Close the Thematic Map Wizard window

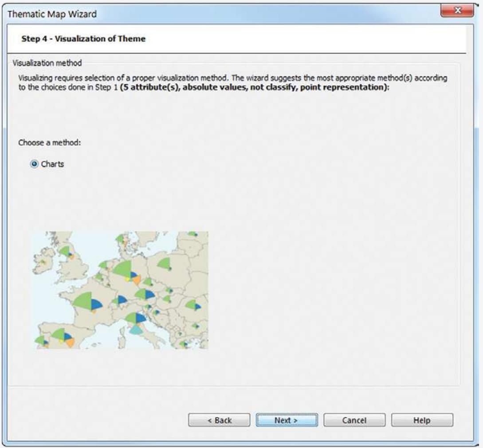pyautogui.click(x=457, y=11)
